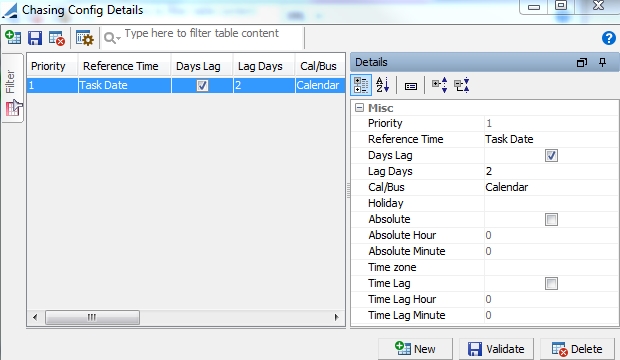Click the Time Lag Hour value field

click(x=551, y=299)
